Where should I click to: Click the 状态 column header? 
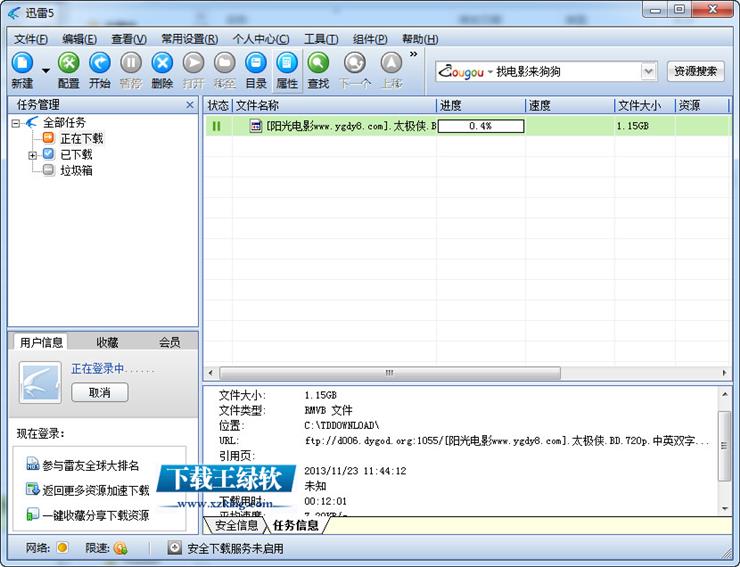pos(218,105)
